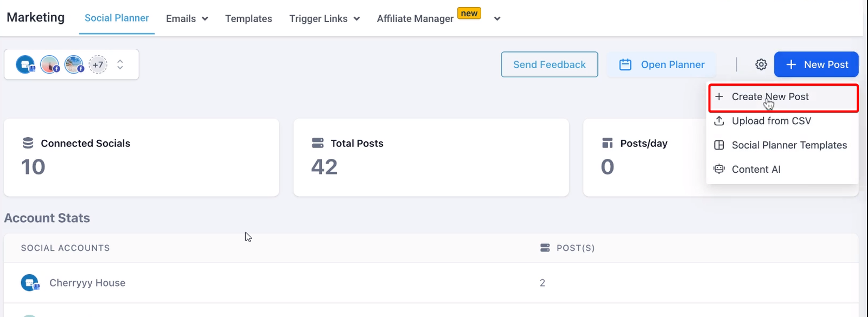Click the Connected Socials stack icon

pyautogui.click(x=28, y=143)
